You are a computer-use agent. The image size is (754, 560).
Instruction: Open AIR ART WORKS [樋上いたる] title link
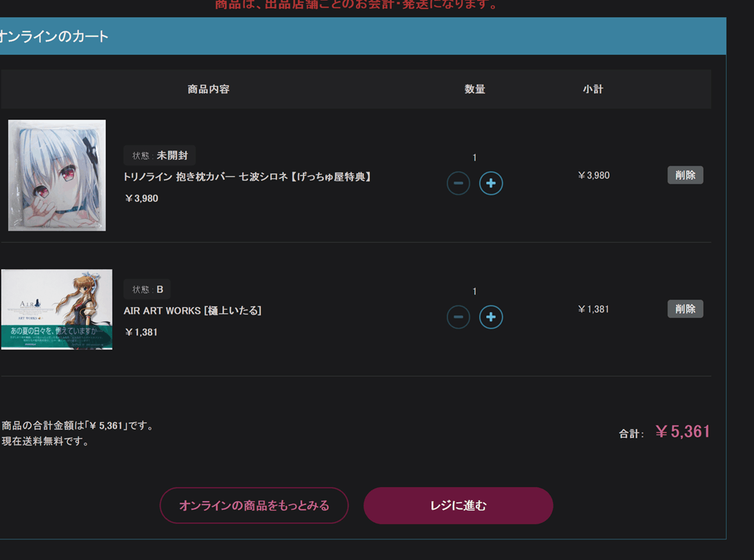click(193, 311)
